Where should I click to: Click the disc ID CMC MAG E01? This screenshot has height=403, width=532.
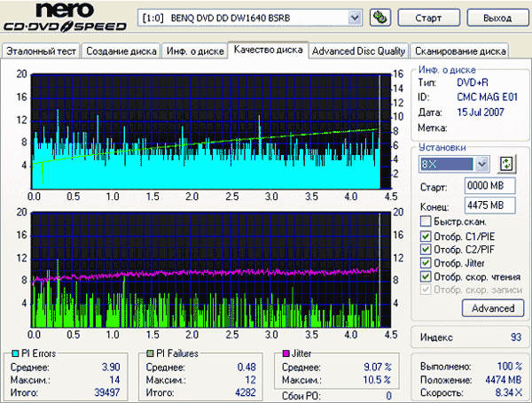(487, 97)
